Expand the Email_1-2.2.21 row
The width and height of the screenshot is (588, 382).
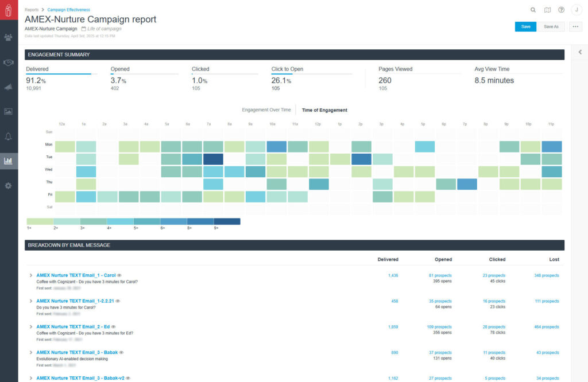tap(31, 301)
